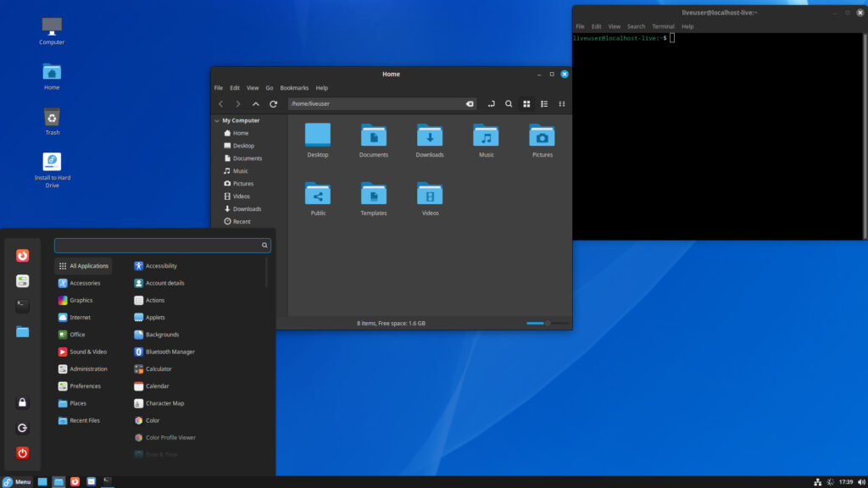The height and width of the screenshot is (488, 868).
Task: Open the Bookmarks menu in file manager
Action: point(294,88)
